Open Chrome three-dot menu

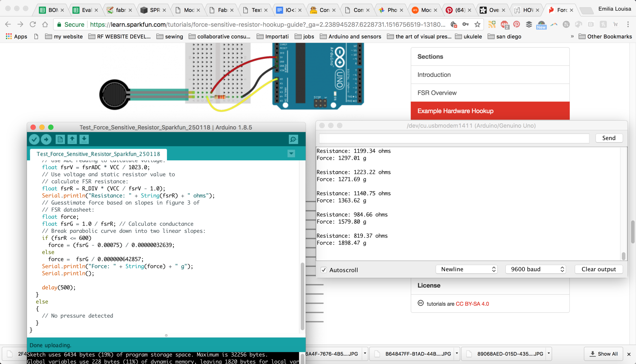click(x=628, y=24)
